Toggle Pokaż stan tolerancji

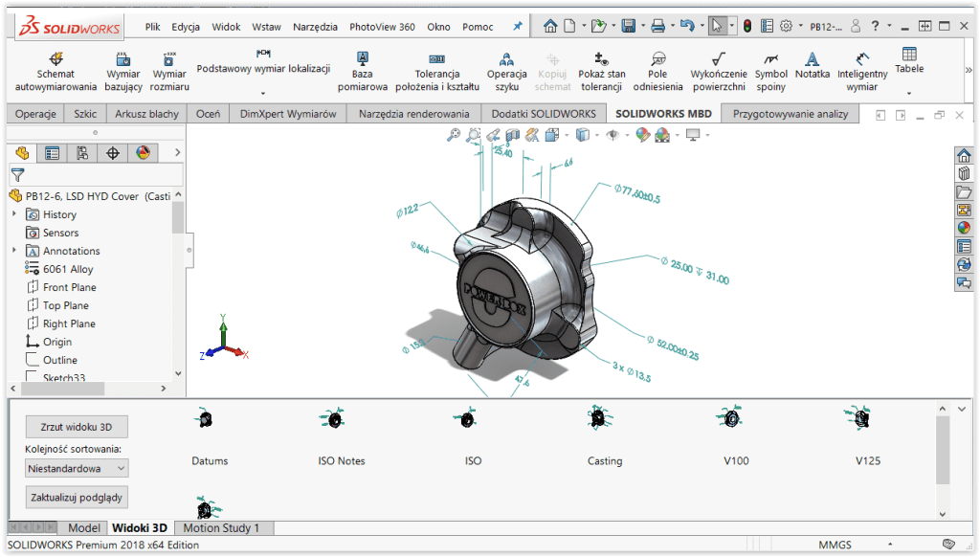[x=601, y=72]
